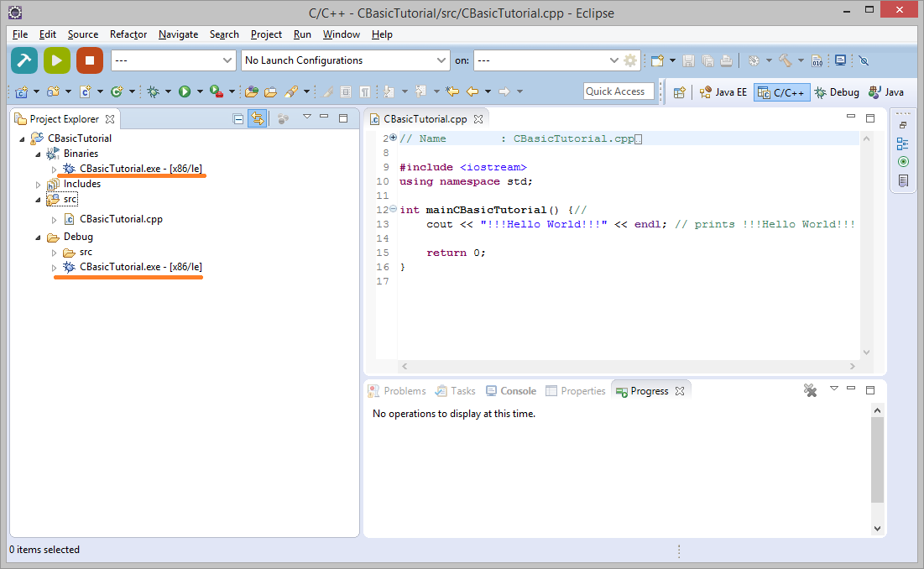The height and width of the screenshot is (569, 924).
Task: Click the binary 010 toolbar icon
Action: click(x=817, y=60)
